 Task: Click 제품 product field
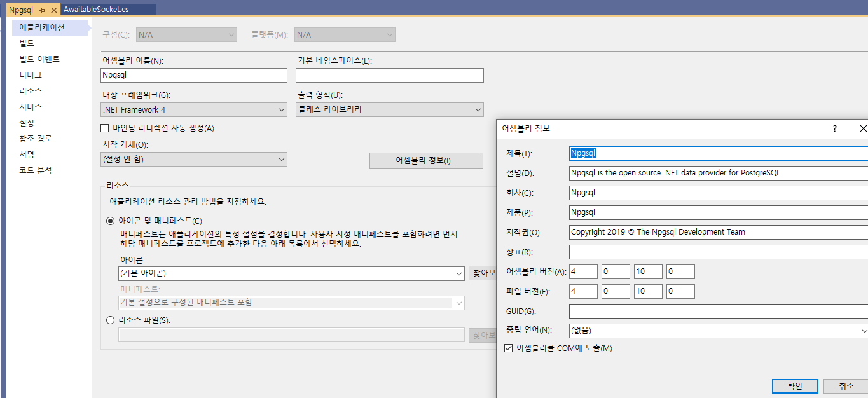point(719,212)
